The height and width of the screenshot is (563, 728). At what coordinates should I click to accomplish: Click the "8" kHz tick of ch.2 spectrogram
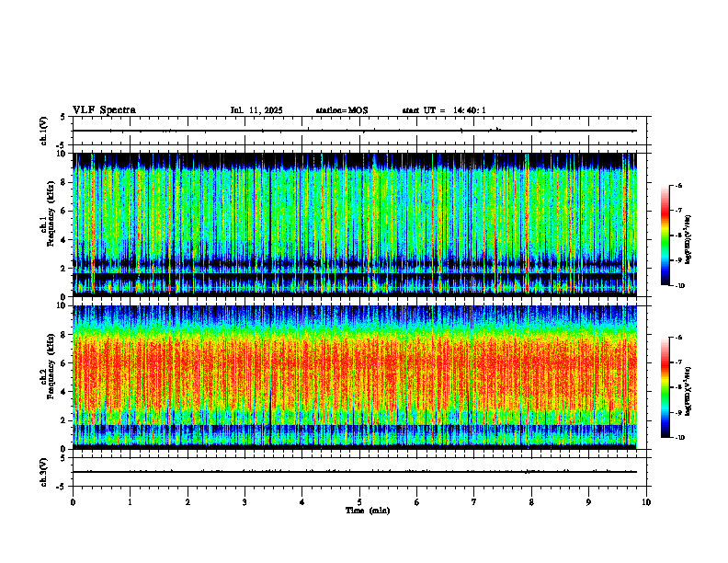click(x=64, y=335)
